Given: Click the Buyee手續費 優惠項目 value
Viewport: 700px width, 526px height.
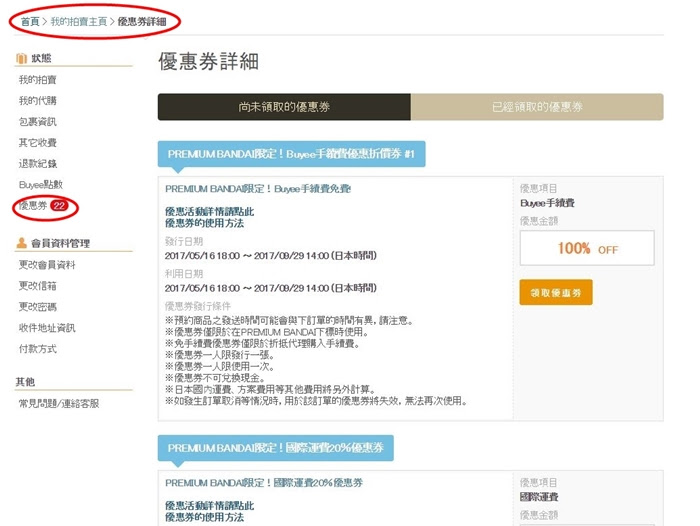Looking at the screenshot, I should tap(547, 204).
